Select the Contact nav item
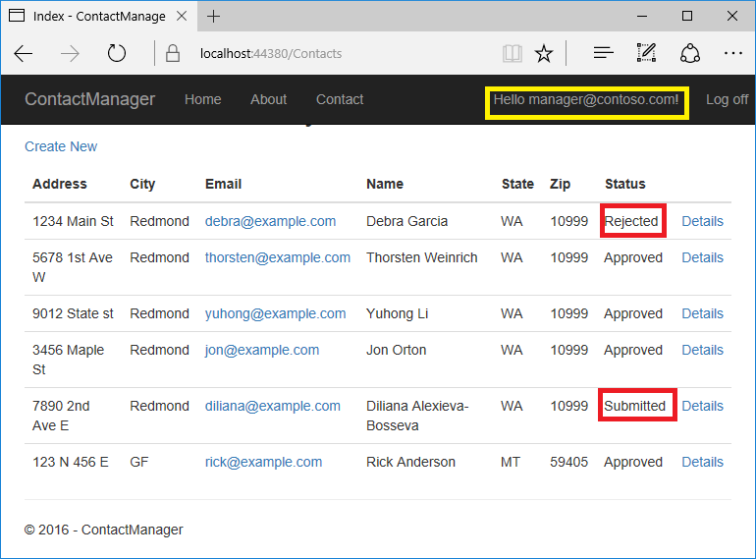Image resolution: width=756 pixels, height=559 pixels. click(x=340, y=99)
